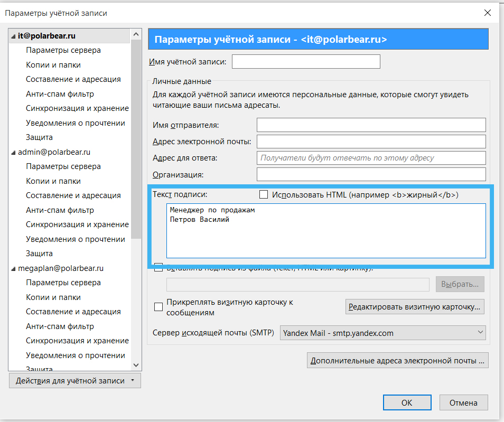
Task: Open Составление и адресация under it@polarbear.ru
Action: pos(73,79)
